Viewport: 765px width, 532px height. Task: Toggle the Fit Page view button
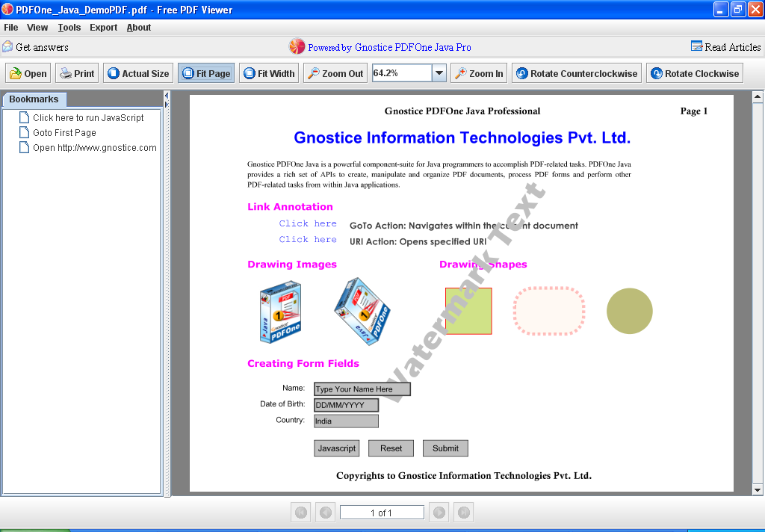pos(206,73)
